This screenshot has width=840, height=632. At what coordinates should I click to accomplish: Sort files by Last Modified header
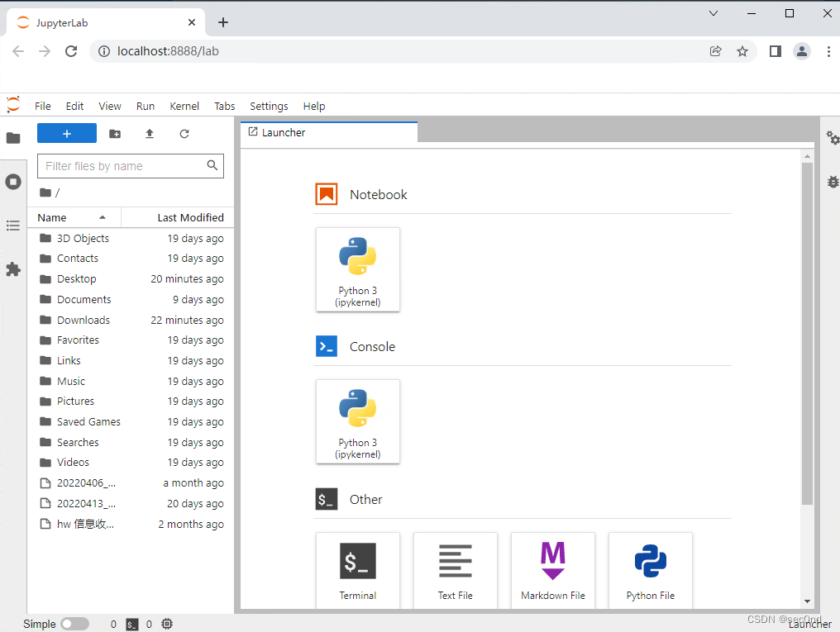coord(178,218)
